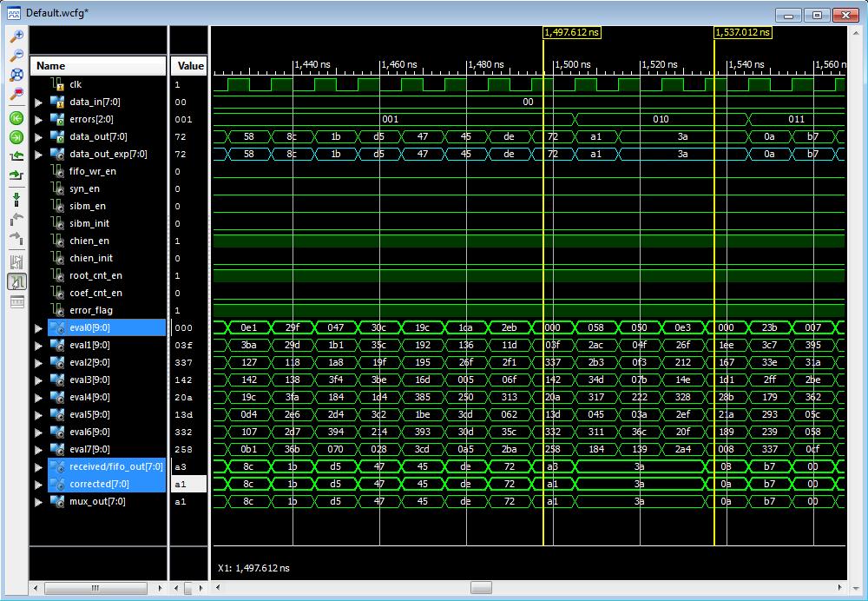Select the syn_en signal
The image size is (868, 601).
click(x=98, y=188)
